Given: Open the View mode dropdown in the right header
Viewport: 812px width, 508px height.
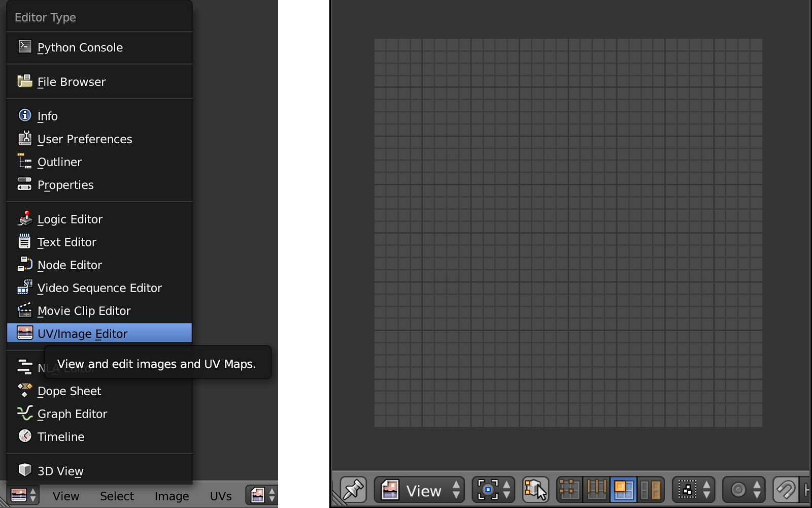Looking at the screenshot, I should [x=419, y=490].
